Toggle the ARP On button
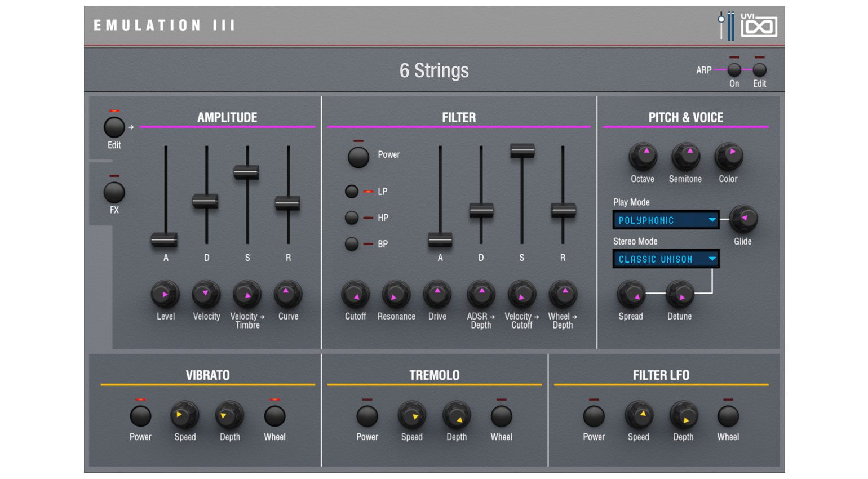Image resolution: width=868 pixels, height=479 pixels. point(734,70)
